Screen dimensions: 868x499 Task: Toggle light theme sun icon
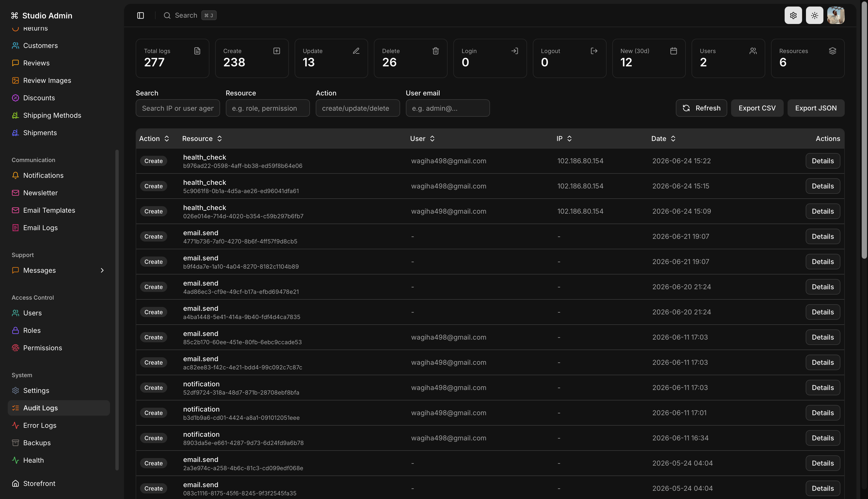point(814,16)
